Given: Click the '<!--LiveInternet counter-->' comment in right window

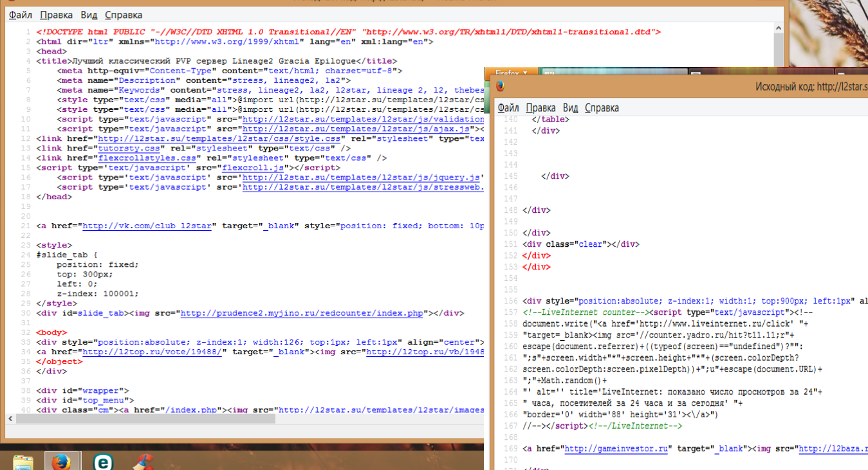Looking at the screenshot, I should pos(587,312).
